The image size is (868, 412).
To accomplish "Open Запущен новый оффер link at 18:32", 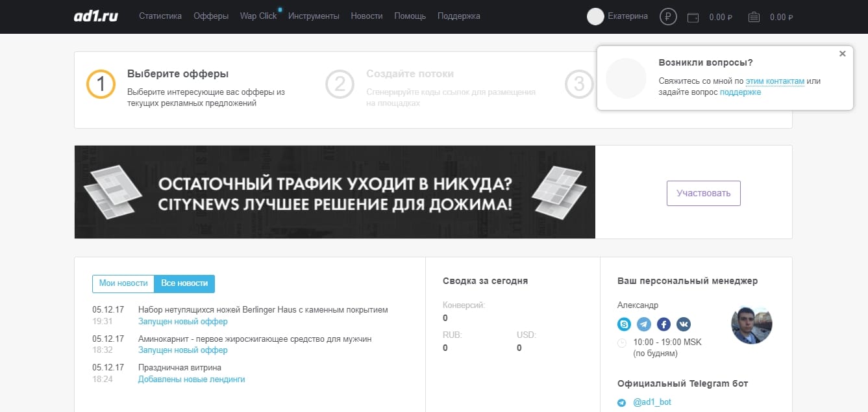I will [x=183, y=350].
